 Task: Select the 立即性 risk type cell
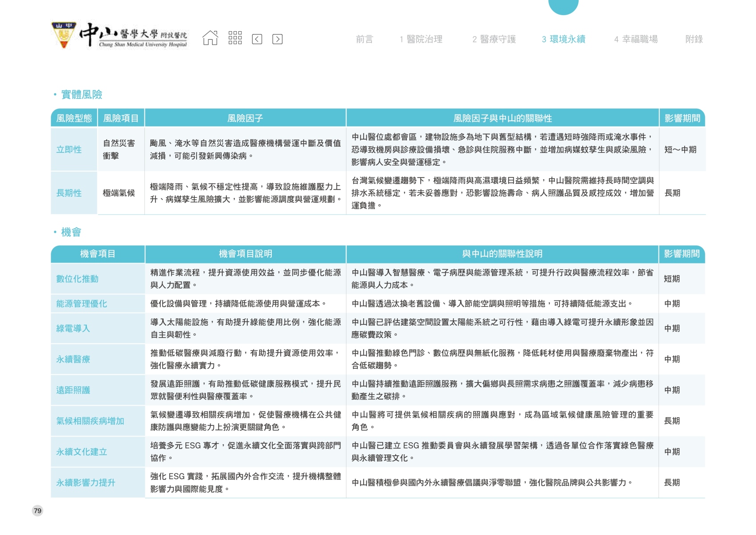click(x=69, y=150)
